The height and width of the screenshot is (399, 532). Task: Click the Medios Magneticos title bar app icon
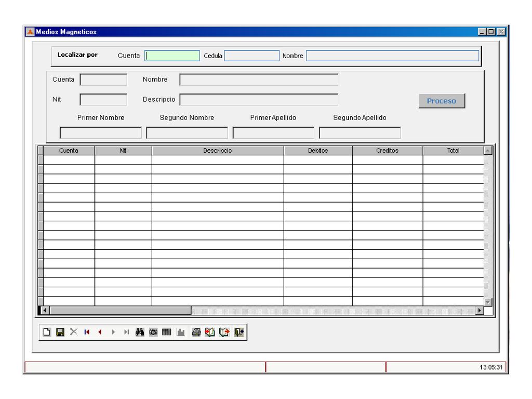(x=30, y=32)
